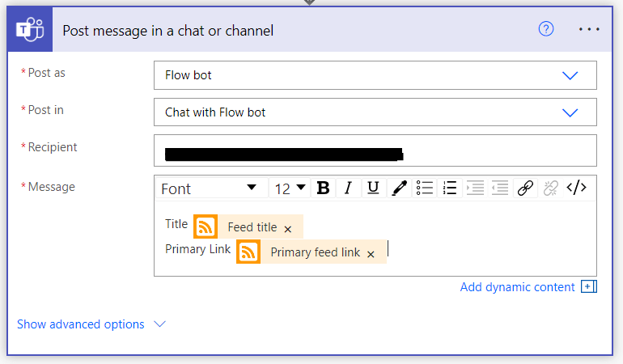Change font size 12 dropdown

pos(290,188)
